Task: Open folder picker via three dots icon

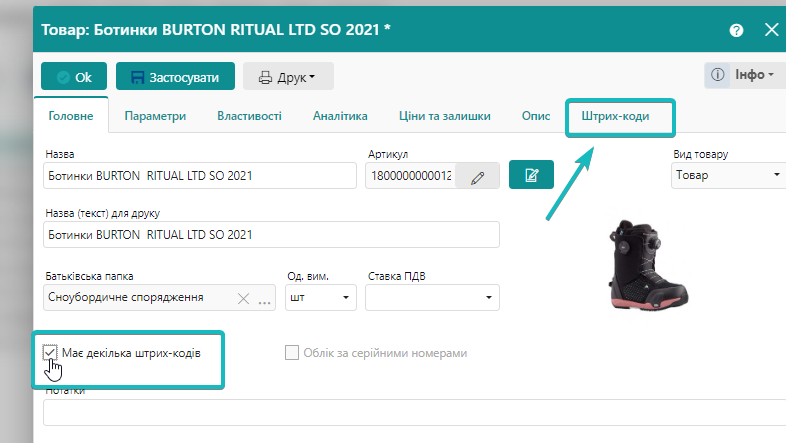Action: click(265, 298)
